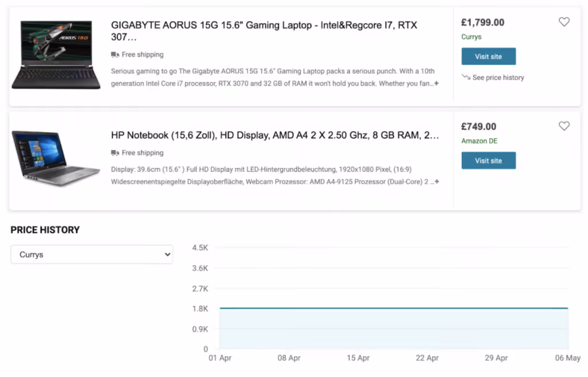Click the 0.9K value on the chart axis
Viewport: 588px width, 377px height.
point(200,329)
